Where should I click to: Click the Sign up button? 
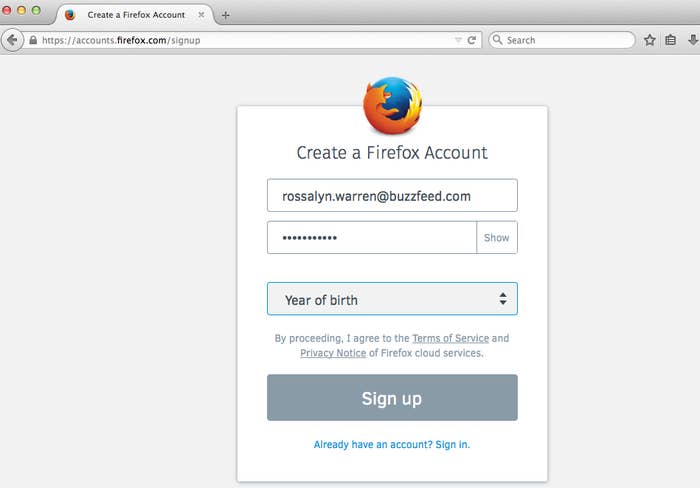click(x=392, y=397)
